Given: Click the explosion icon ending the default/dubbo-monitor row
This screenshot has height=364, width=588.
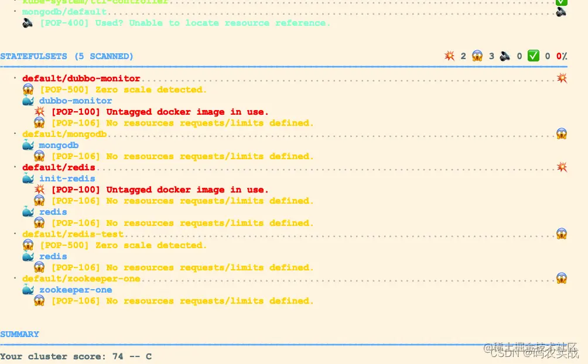Looking at the screenshot, I should 562,78.
